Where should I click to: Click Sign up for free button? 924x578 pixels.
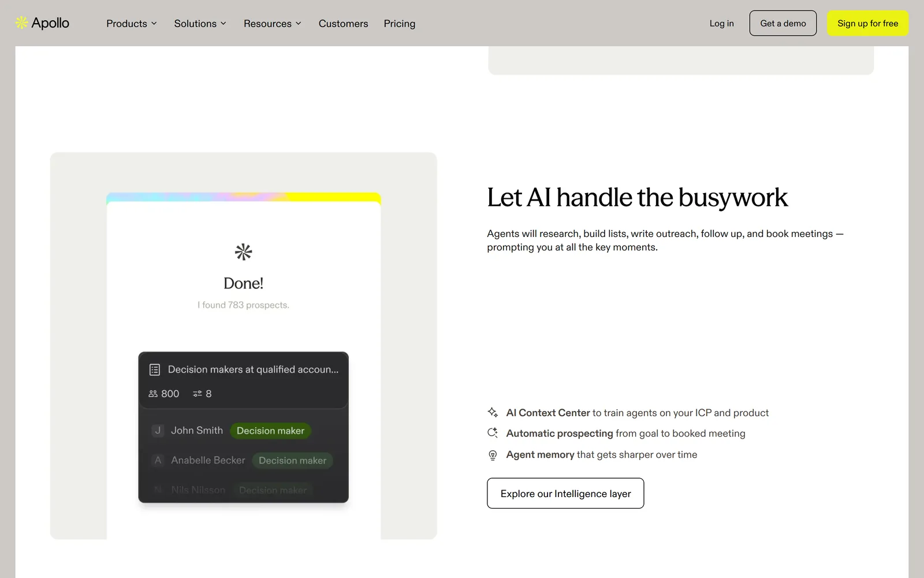click(x=868, y=23)
